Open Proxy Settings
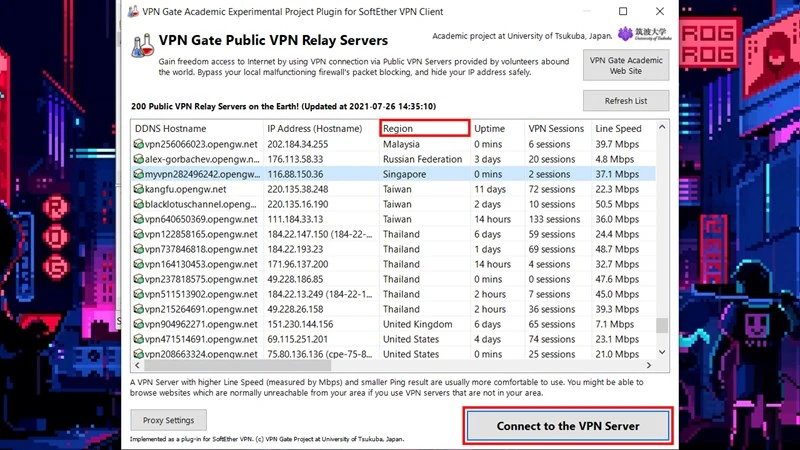This screenshot has width=800, height=450. coord(168,420)
